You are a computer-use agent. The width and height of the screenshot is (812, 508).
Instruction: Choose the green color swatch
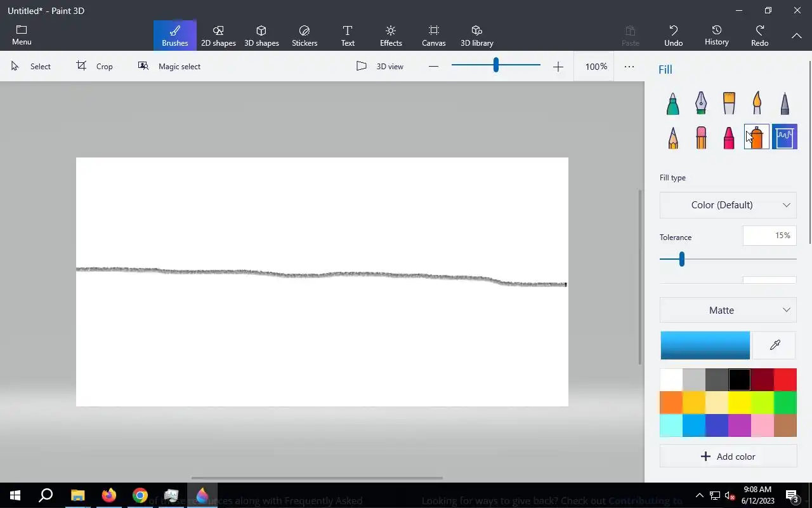coord(785,403)
